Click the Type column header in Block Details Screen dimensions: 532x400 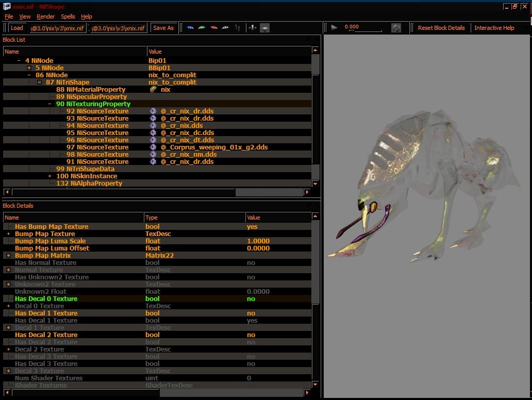(x=194, y=218)
